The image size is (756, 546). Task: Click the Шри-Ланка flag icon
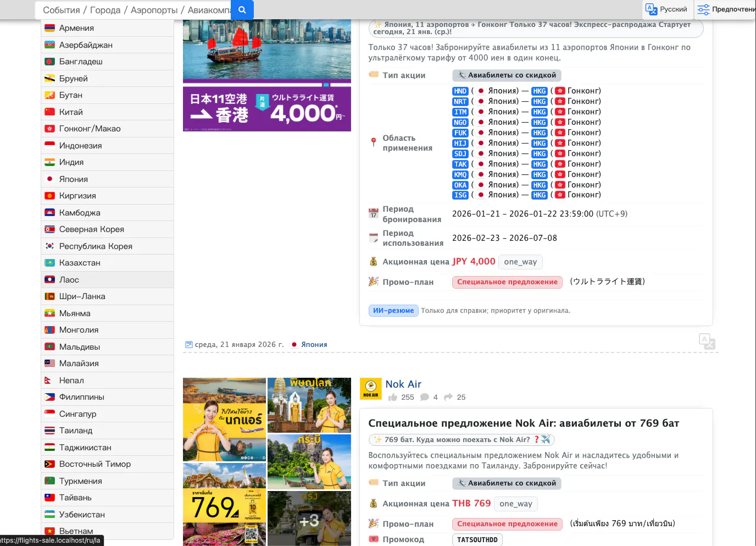tap(49, 296)
